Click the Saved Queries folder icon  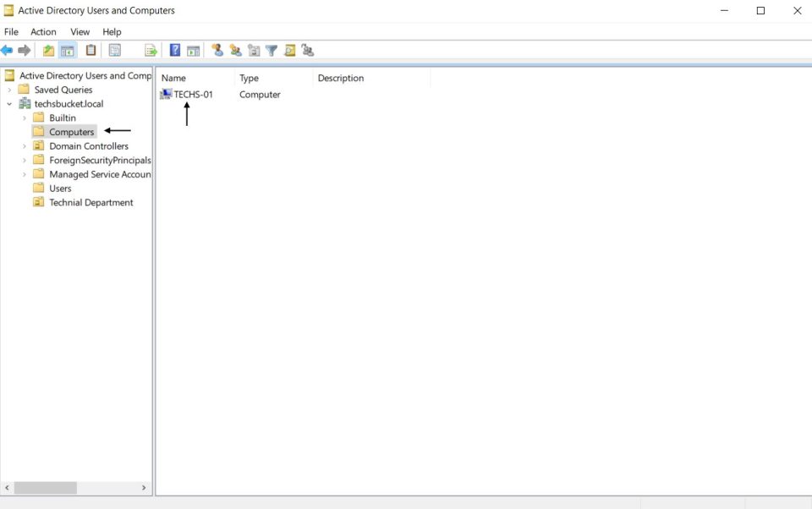pos(24,90)
